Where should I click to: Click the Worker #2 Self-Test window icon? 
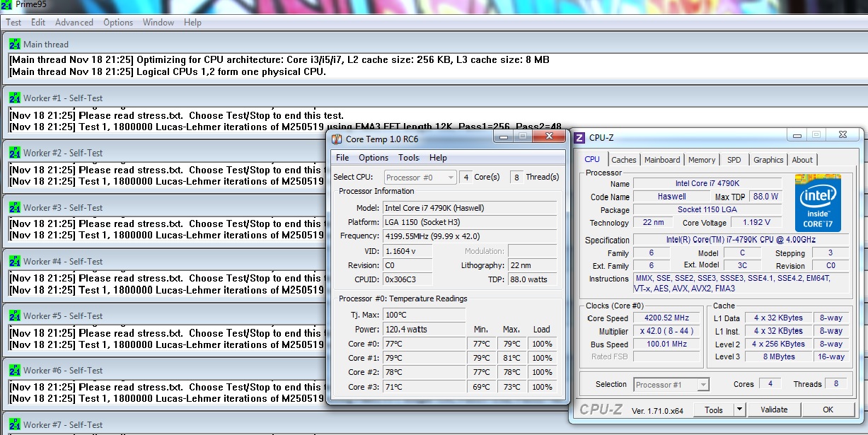pos(15,152)
